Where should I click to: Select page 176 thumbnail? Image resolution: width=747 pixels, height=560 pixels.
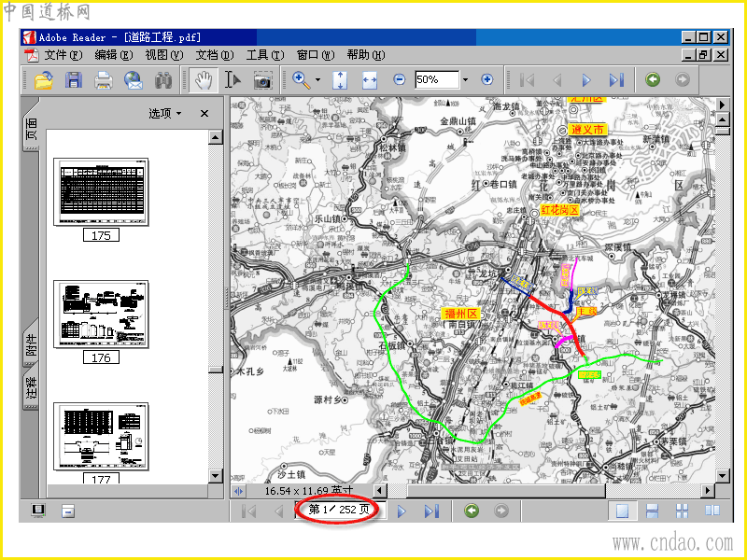pyautogui.click(x=101, y=315)
